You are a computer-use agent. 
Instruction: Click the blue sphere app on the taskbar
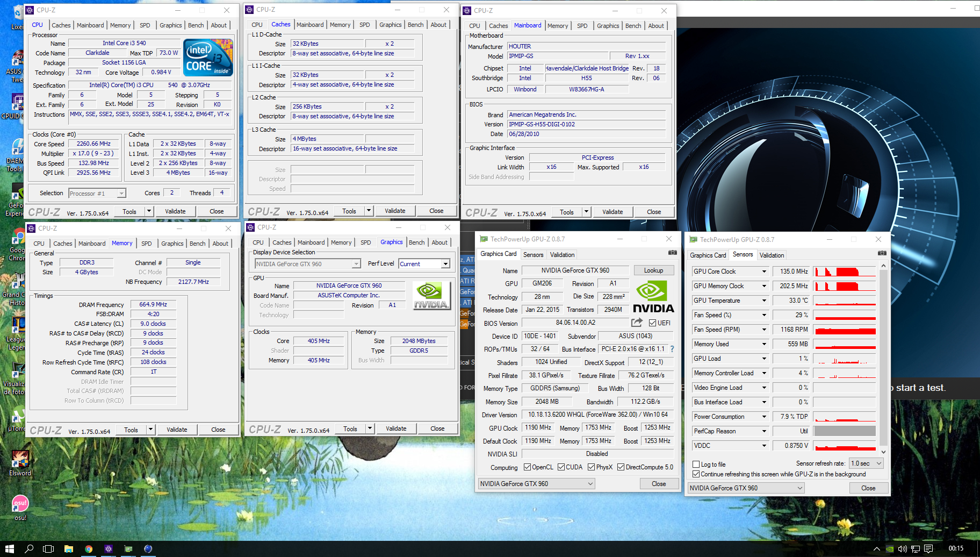click(148, 549)
